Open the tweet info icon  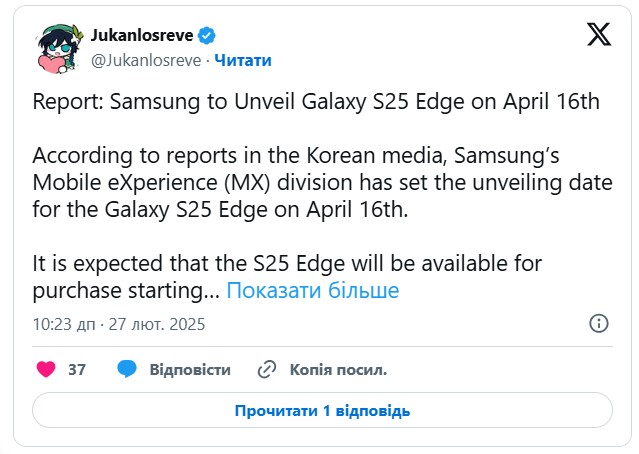(x=599, y=324)
